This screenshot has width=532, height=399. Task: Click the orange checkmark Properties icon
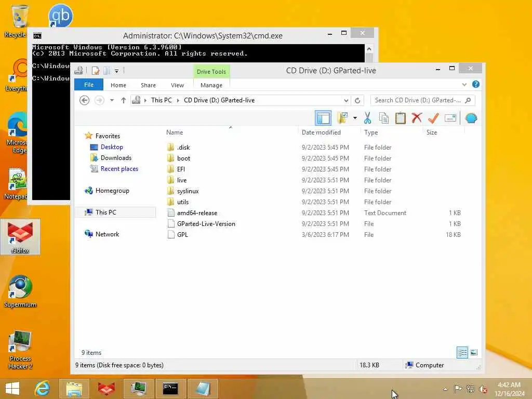pyautogui.click(x=434, y=118)
